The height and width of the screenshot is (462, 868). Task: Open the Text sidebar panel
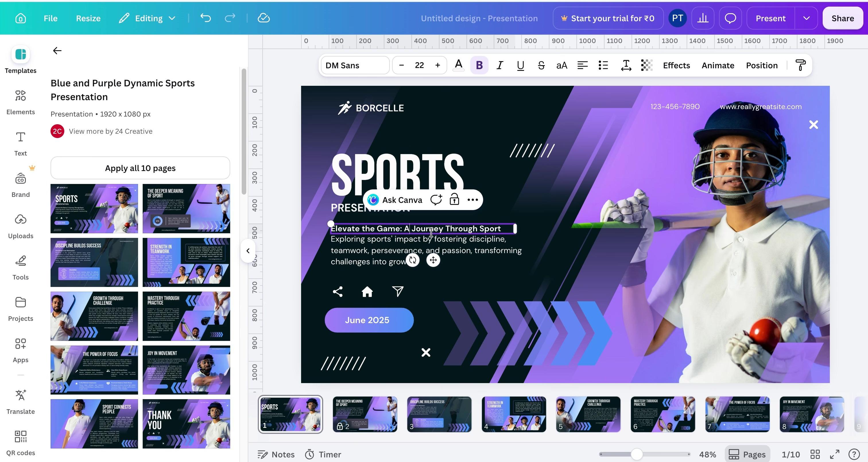pos(21,144)
